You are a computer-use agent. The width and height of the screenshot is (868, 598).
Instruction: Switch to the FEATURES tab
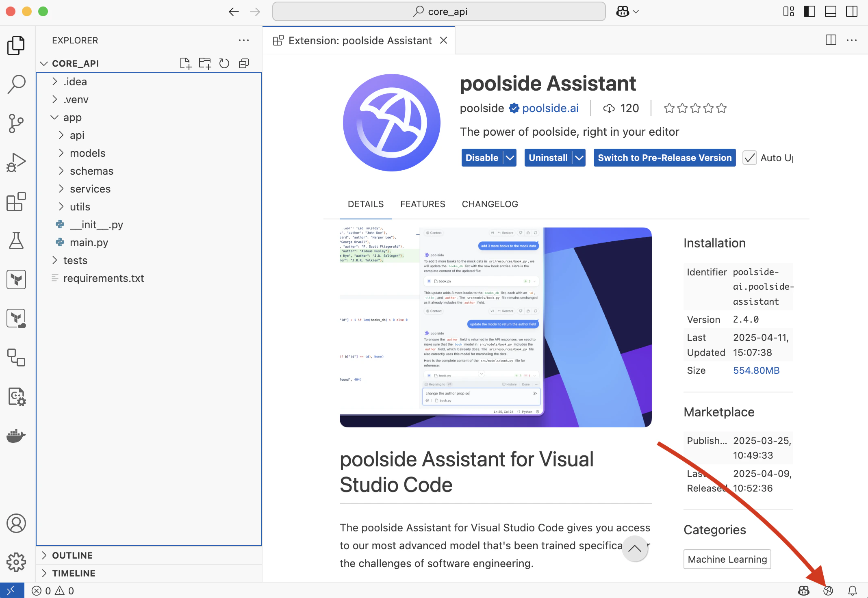click(423, 204)
